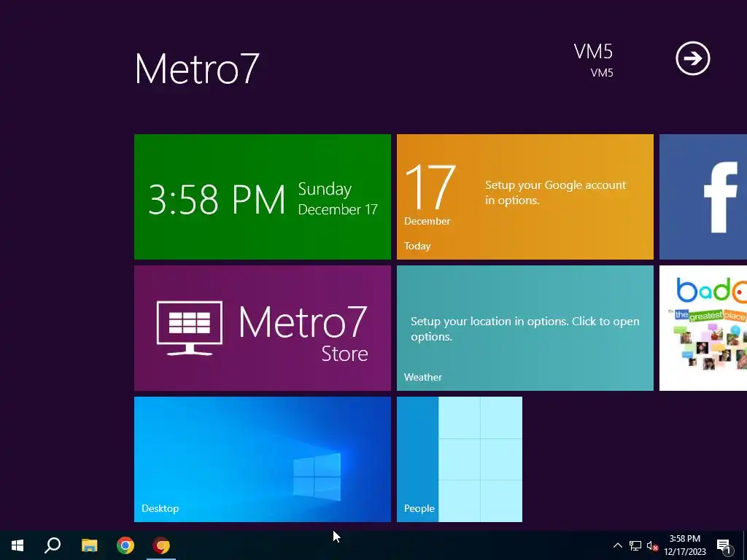Open File Explorer from taskbar
This screenshot has height=560, width=747.
click(x=89, y=545)
